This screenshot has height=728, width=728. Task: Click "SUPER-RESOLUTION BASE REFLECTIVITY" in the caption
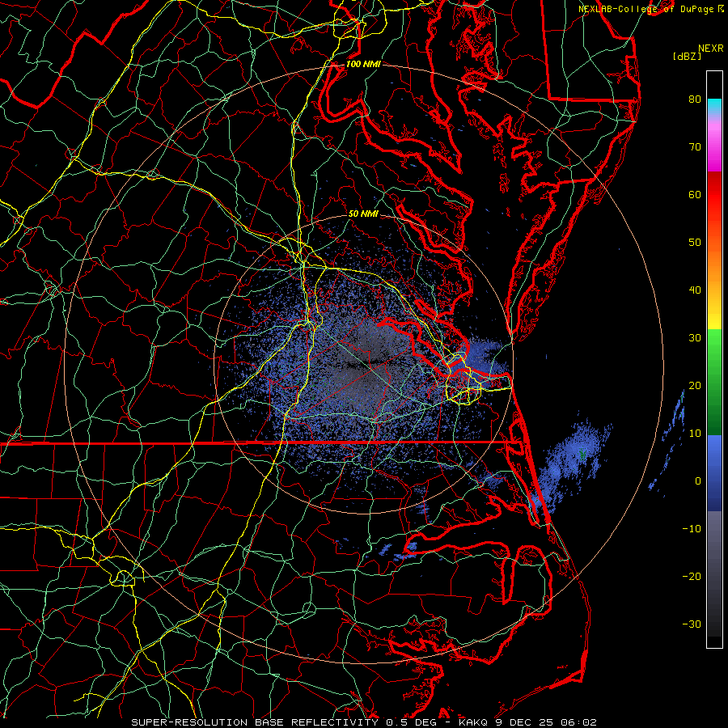tap(255, 722)
